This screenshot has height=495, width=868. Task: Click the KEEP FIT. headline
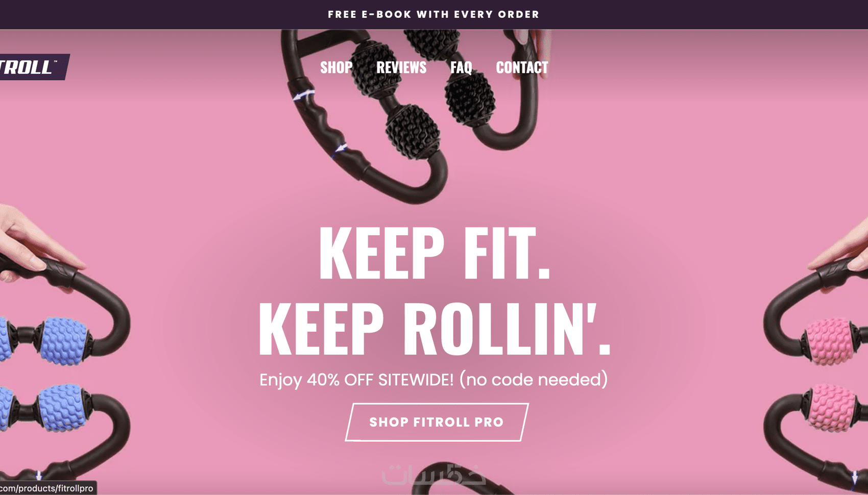(435, 253)
